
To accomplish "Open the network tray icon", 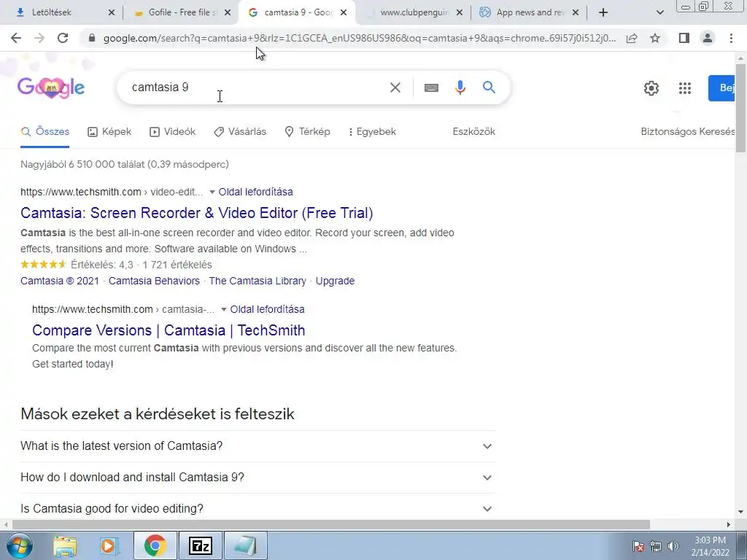I will [x=656, y=546].
